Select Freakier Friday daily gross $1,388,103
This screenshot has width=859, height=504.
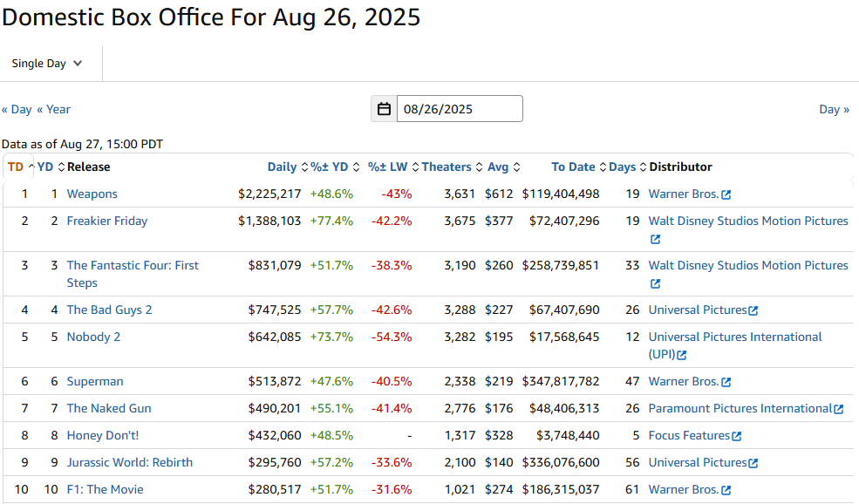point(269,221)
